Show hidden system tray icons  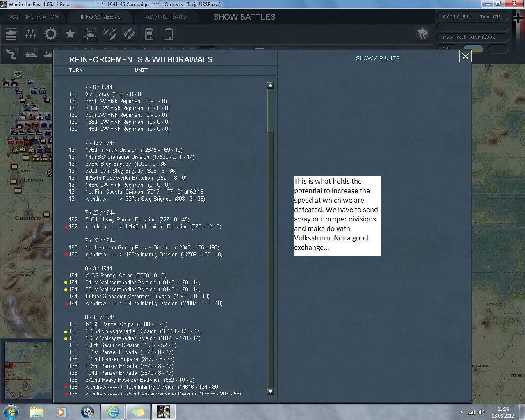click(461, 412)
